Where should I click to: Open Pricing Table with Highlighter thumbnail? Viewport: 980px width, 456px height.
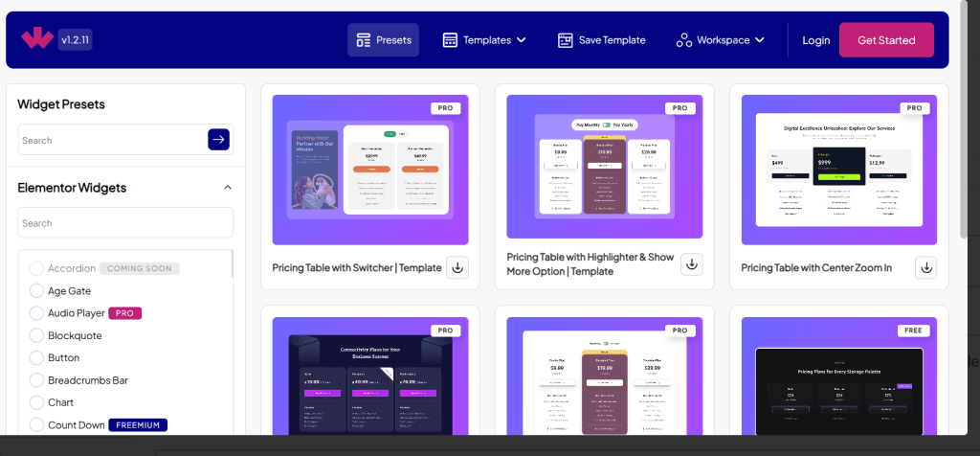[x=605, y=167]
